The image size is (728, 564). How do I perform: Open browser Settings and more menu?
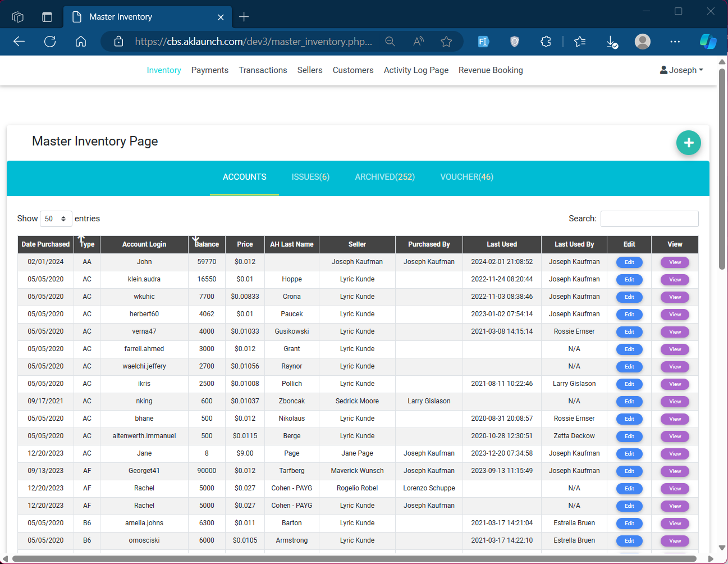coord(675,42)
